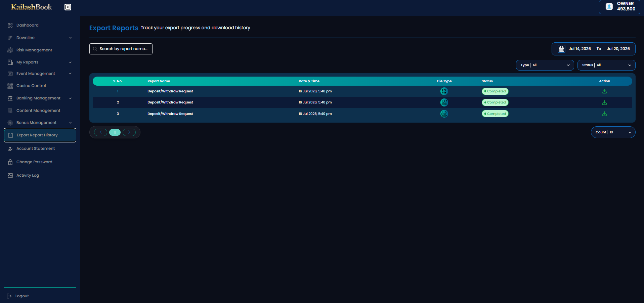Click the CSV file type icon in row 1
644x303 pixels.
click(444, 91)
